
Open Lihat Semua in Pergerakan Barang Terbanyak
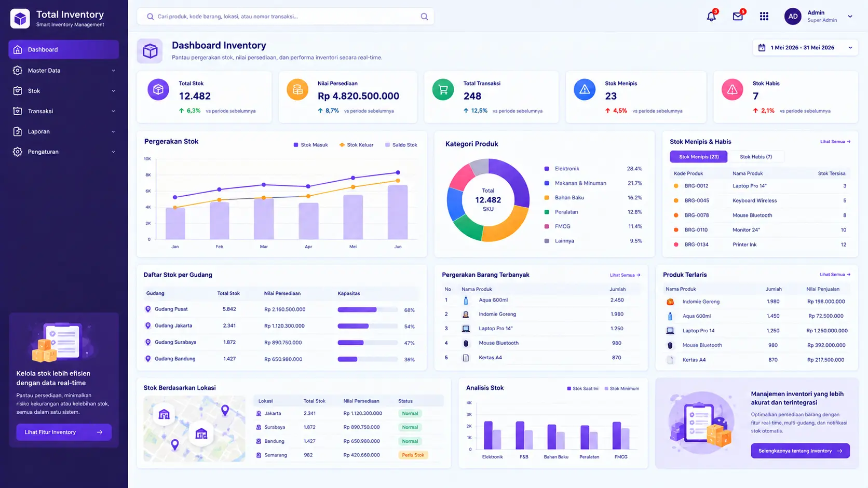[x=625, y=275]
